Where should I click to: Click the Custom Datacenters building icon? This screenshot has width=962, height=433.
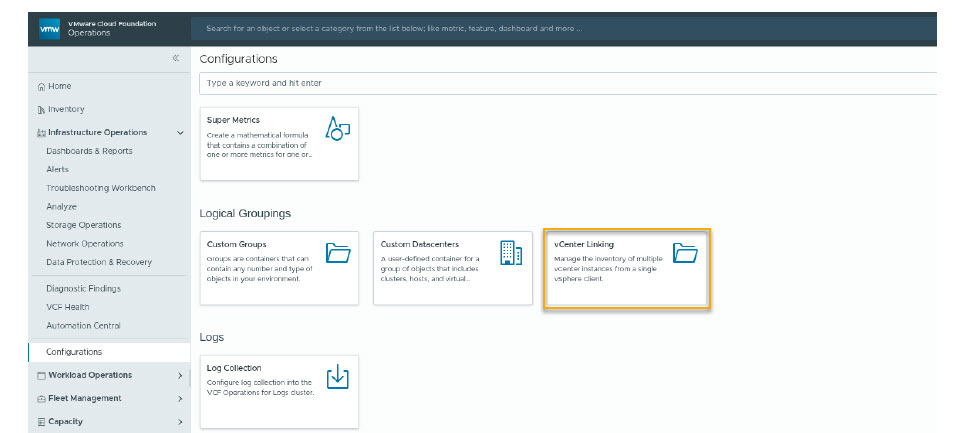tap(510, 253)
